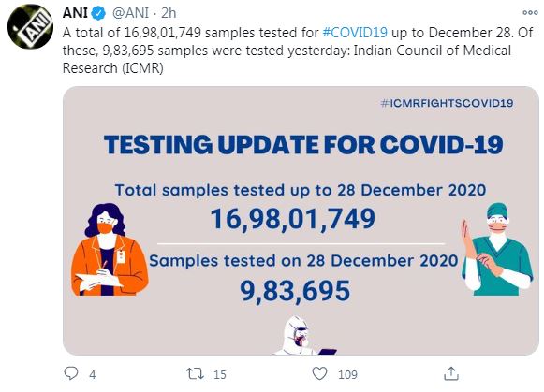Open the @ANI handle link
Image resolution: width=544 pixels, height=392 pixels.
click(130, 13)
